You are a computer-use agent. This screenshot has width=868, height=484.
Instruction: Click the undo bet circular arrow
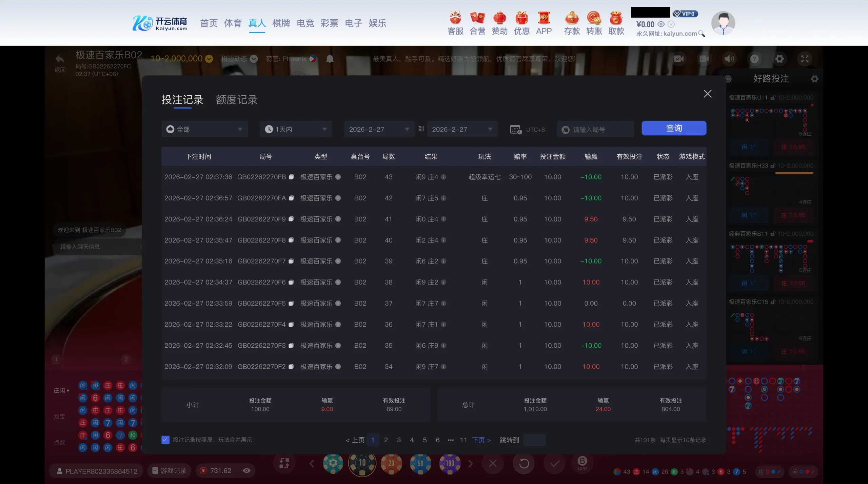tap(524, 463)
